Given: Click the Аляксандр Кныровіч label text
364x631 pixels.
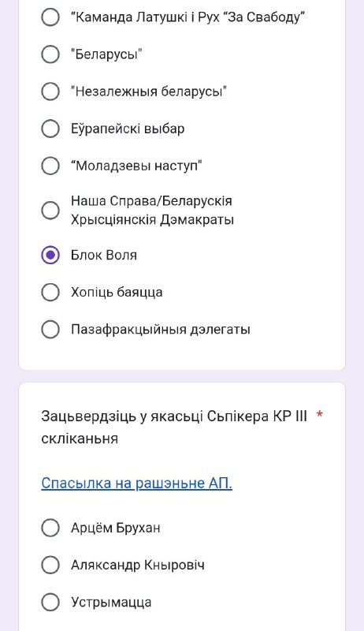Looking at the screenshot, I should (138, 565).
